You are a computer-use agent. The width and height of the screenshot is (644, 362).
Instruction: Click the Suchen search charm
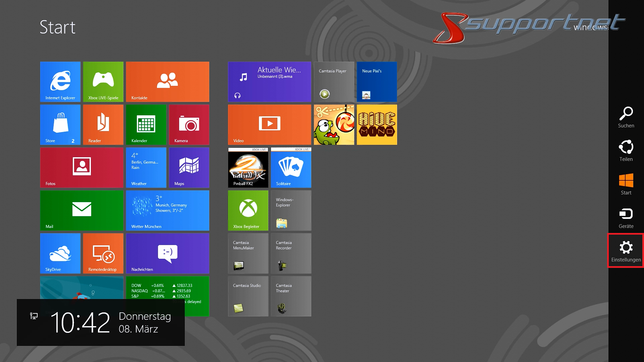tap(626, 117)
